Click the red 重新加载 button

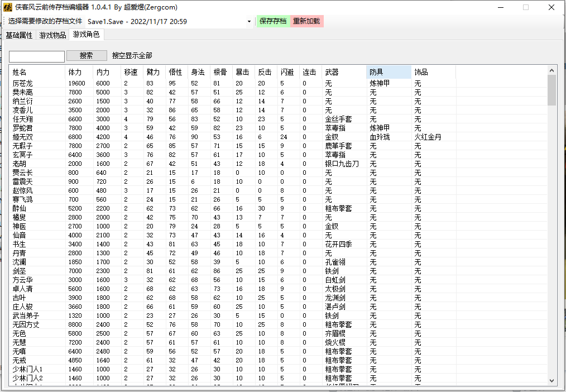tap(306, 21)
